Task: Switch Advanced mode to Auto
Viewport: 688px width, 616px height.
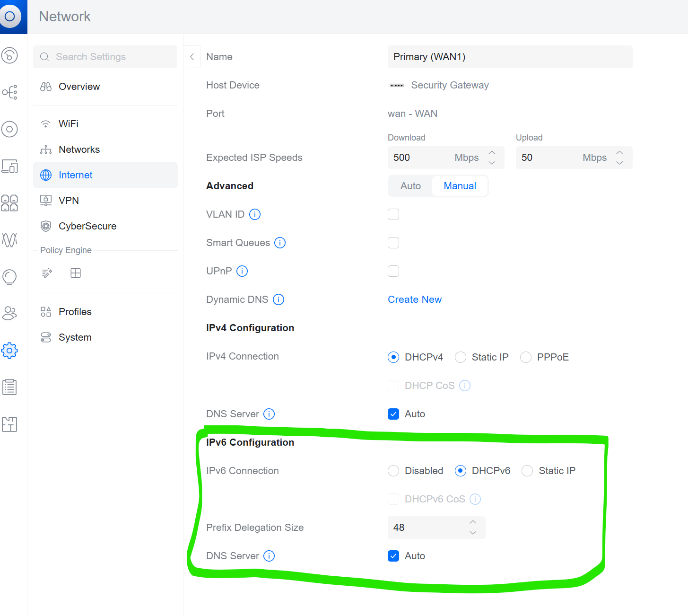Action: click(x=410, y=186)
